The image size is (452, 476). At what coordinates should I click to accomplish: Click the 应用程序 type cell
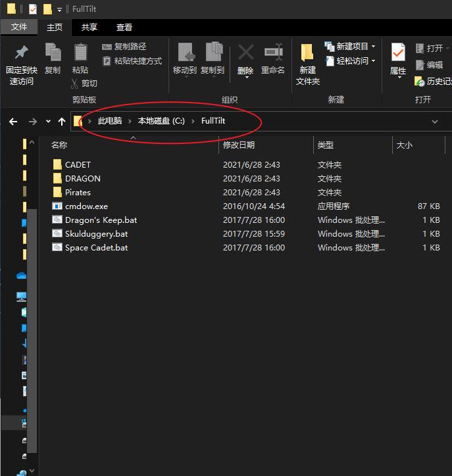click(x=334, y=206)
